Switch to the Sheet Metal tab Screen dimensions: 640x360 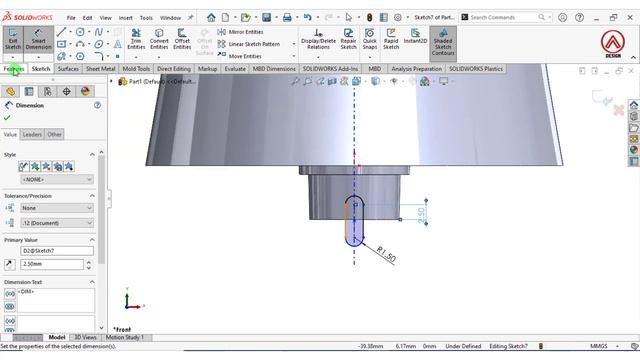[x=100, y=69]
